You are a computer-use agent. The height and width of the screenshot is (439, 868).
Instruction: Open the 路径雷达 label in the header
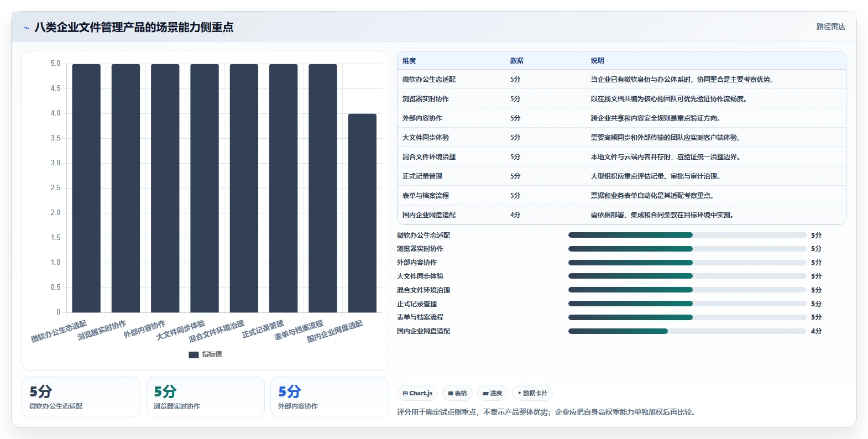(831, 27)
